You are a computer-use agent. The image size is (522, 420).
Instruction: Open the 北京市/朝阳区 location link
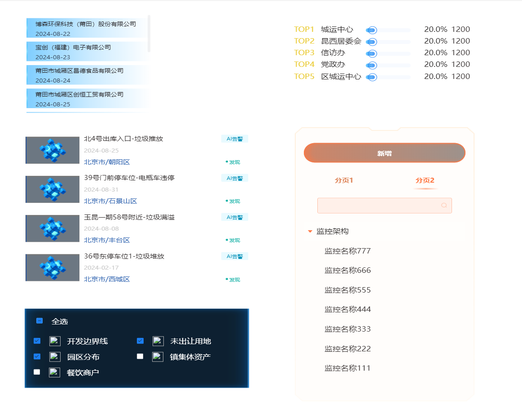pos(107,162)
